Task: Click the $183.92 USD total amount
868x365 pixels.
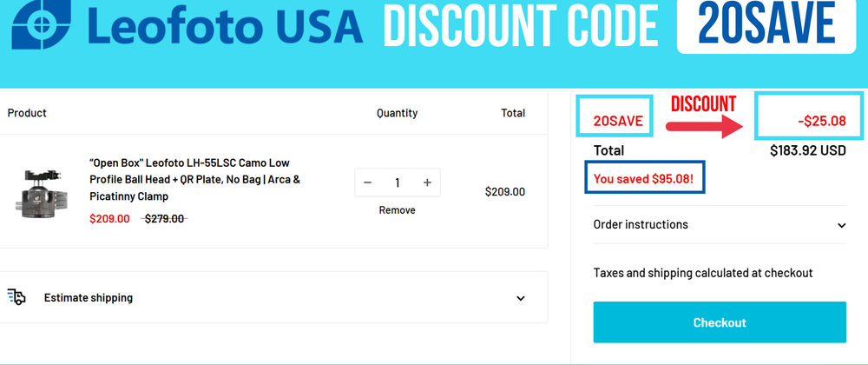Action: [807, 150]
